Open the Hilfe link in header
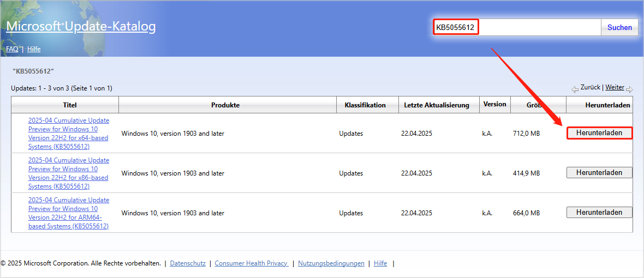The image size is (644, 278). pos(34,49)
